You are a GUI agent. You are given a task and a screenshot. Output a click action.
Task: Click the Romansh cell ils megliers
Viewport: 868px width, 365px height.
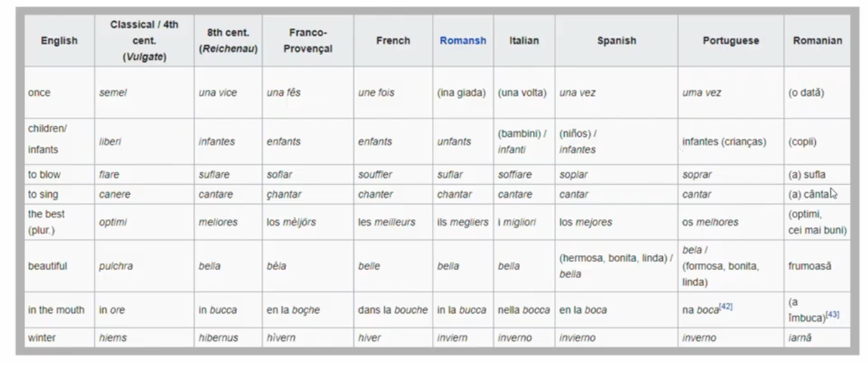pos(462,222)
